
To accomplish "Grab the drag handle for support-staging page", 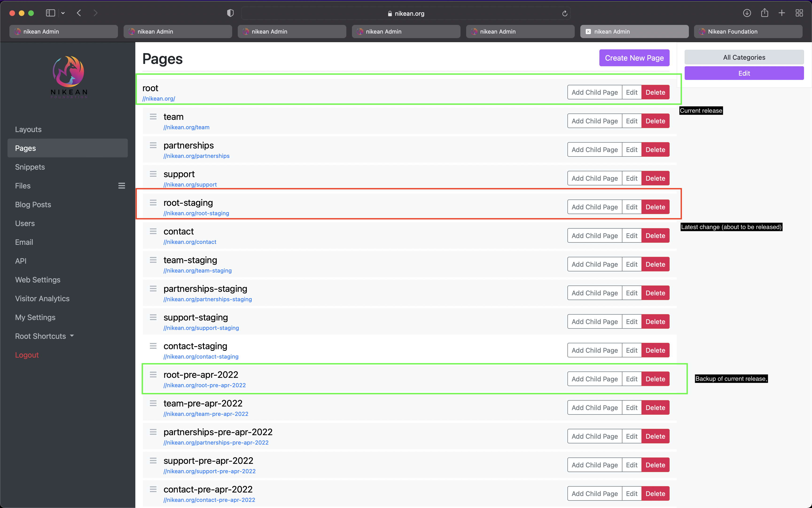I will [153, 317].
